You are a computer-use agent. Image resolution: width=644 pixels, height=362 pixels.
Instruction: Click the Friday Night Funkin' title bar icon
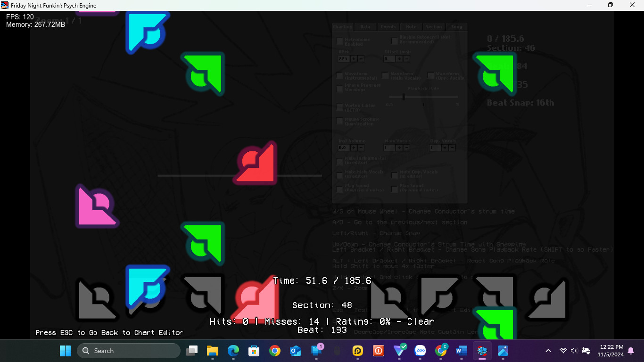[x=5, y=5]
